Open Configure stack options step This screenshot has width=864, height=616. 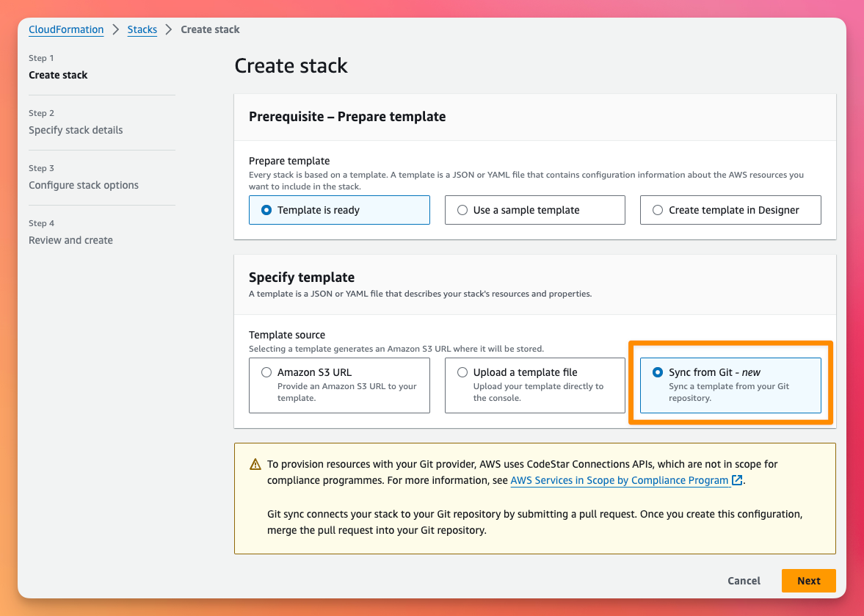click(84, 185)
